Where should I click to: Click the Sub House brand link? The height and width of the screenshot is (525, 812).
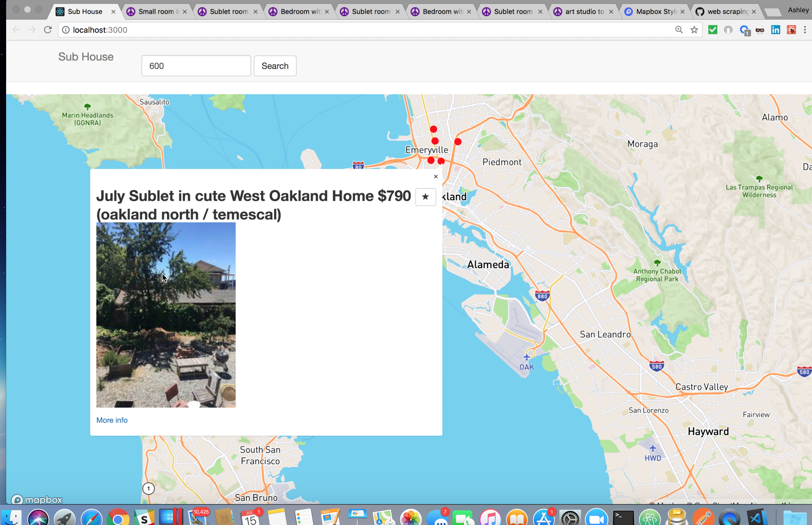tap(86, 57)
